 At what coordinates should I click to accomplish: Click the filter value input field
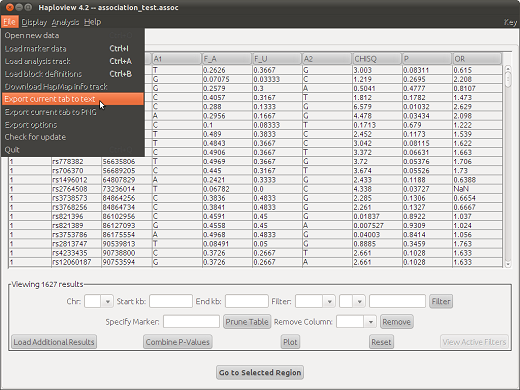(397, 301)
